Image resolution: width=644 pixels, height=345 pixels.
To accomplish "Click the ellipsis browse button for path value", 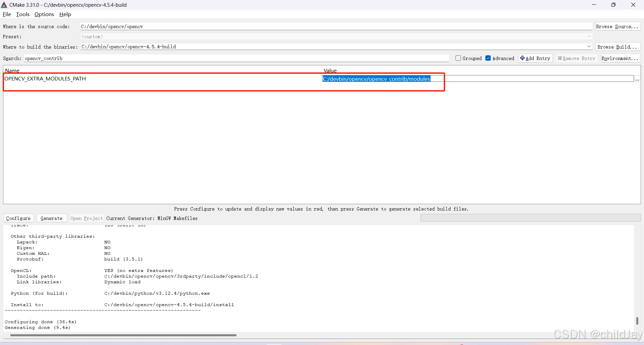I will [x=637, y=79].
